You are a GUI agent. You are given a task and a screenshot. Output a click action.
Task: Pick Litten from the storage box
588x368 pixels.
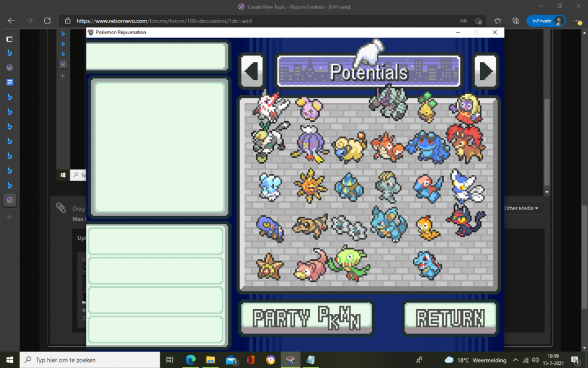(466, 221)
